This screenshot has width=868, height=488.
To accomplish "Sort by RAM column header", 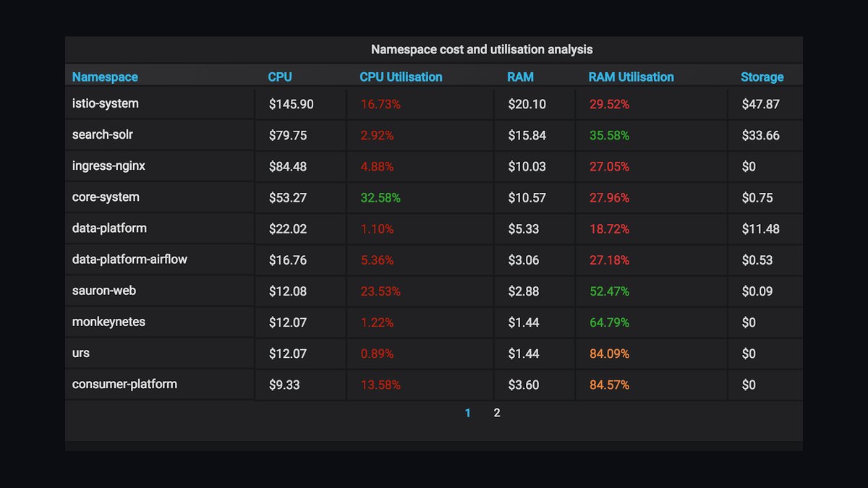I will point(521,77).
